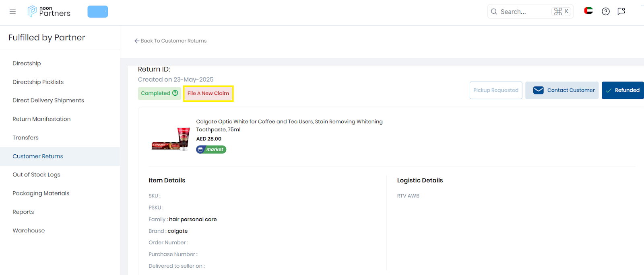
Task: Click the hair personal care family value
Action: click(x=193, y=219)
